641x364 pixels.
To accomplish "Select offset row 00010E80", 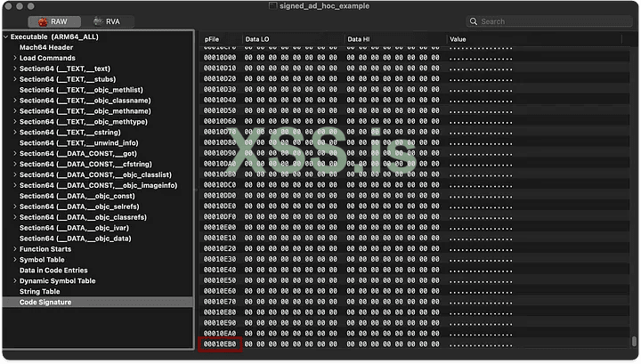I will coord(415,313).
